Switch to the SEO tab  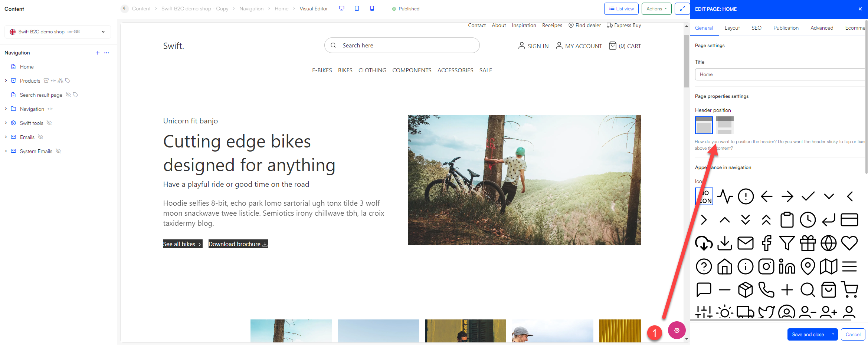pos(756,27)
